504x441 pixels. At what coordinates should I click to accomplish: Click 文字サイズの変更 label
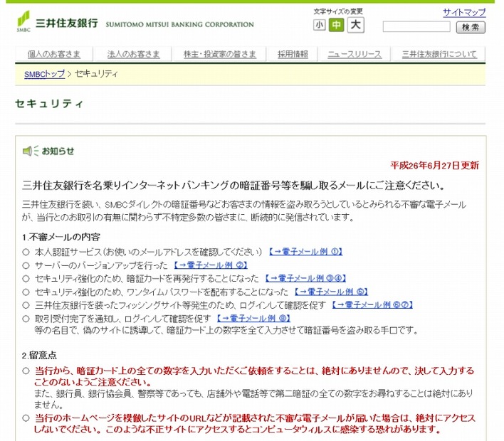tap(338, 11)
